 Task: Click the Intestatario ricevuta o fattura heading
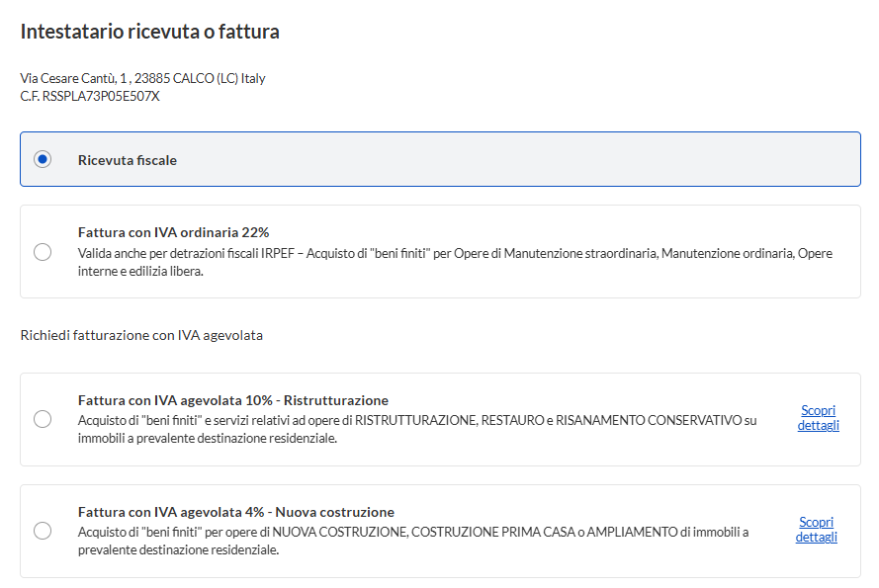pyautogui.click(x=149, y=32)
